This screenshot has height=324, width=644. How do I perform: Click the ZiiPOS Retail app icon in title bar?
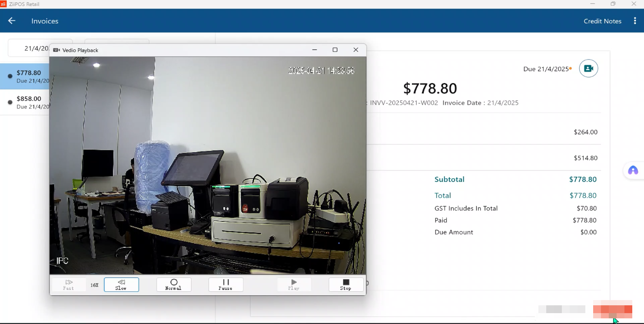click(x=3, y=4)
